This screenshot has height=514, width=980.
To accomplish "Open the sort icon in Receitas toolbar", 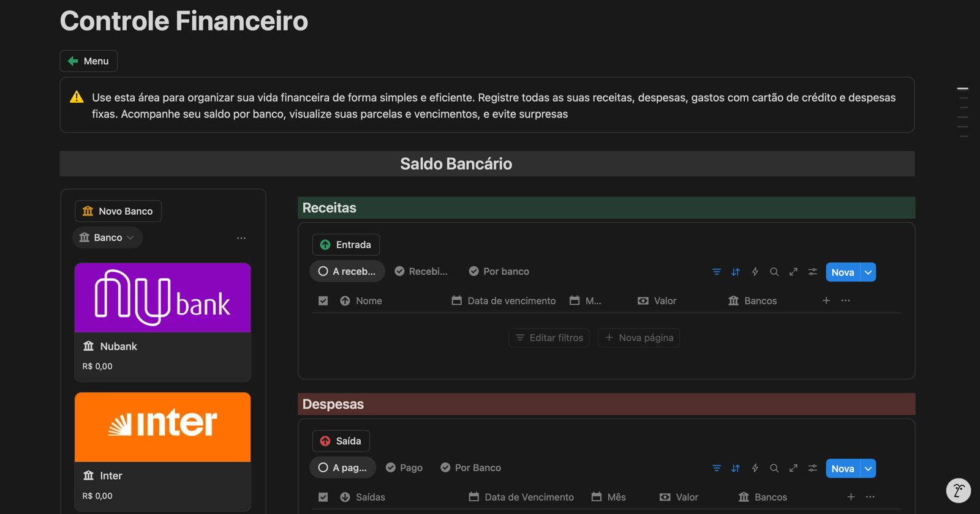I will pyautogui.click(x=736, y=272).
